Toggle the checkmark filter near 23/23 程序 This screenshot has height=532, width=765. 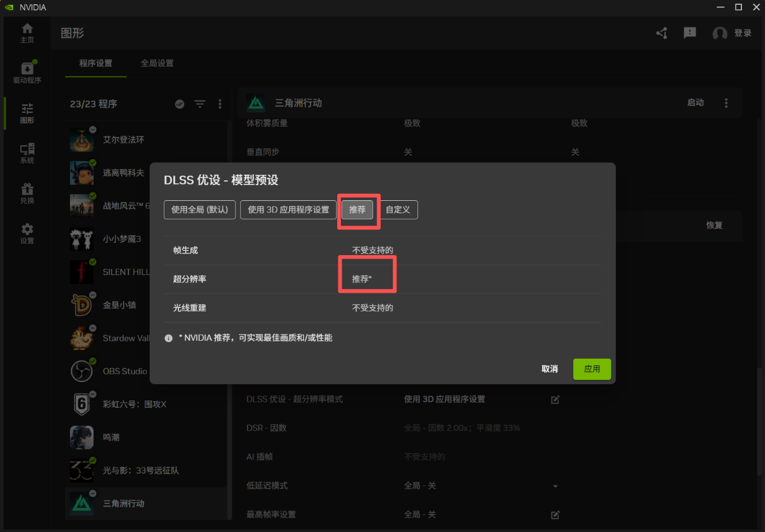pos(179,104)
